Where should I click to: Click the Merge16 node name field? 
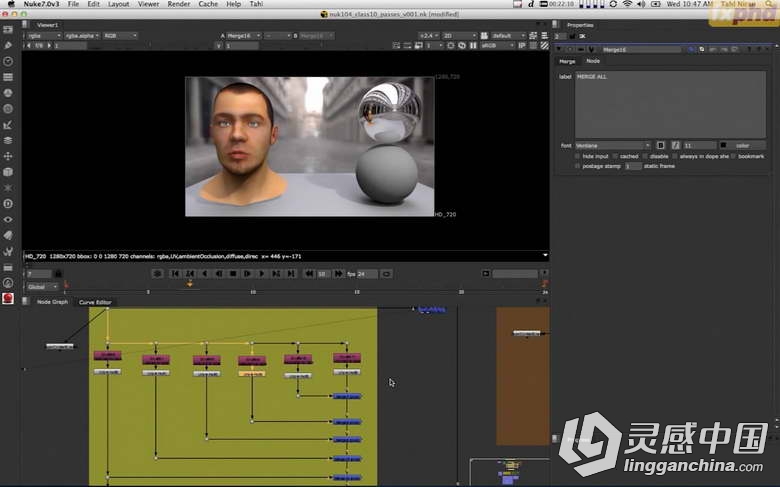coord(640,50)
